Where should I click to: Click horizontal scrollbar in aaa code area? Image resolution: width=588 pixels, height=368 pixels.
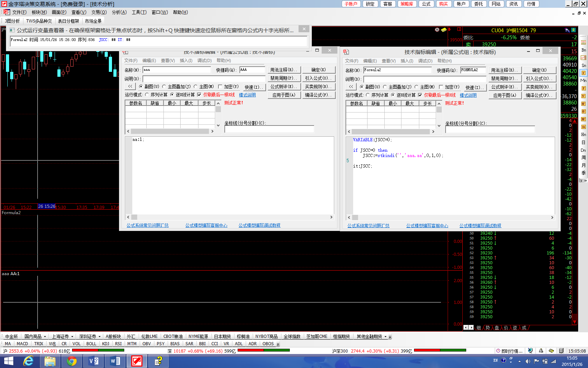(x=230, y=217)
